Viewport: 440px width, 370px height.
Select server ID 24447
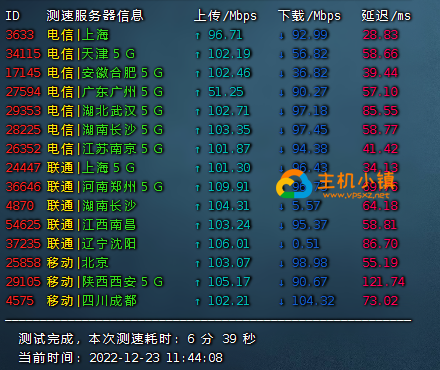click(x=23, y=168)
